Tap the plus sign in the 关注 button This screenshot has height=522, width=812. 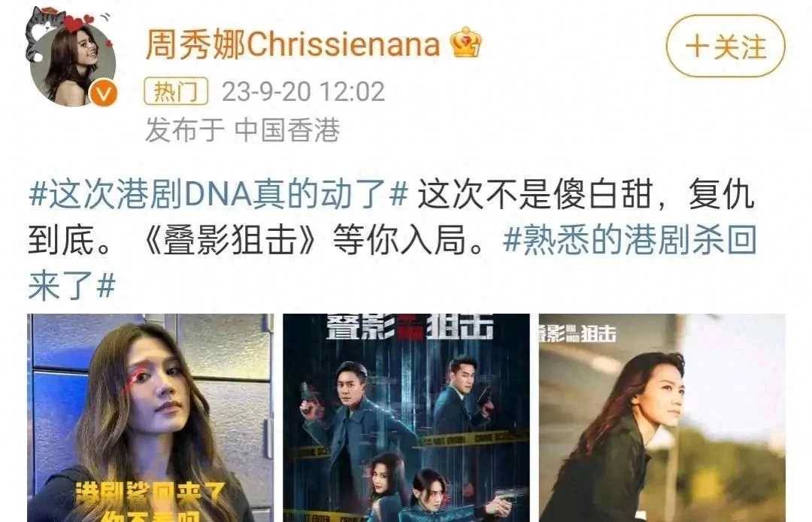pos(696,46)
